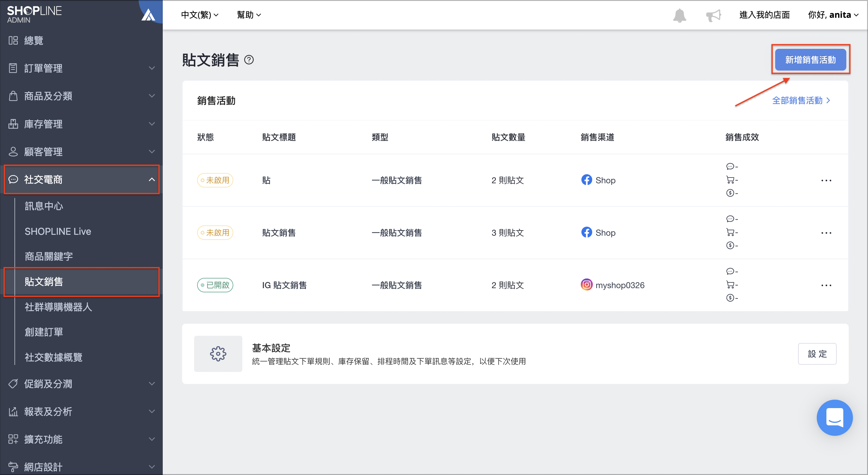
Task: Expand the 商品及分類 chevron
Action: tap(152, 96)
